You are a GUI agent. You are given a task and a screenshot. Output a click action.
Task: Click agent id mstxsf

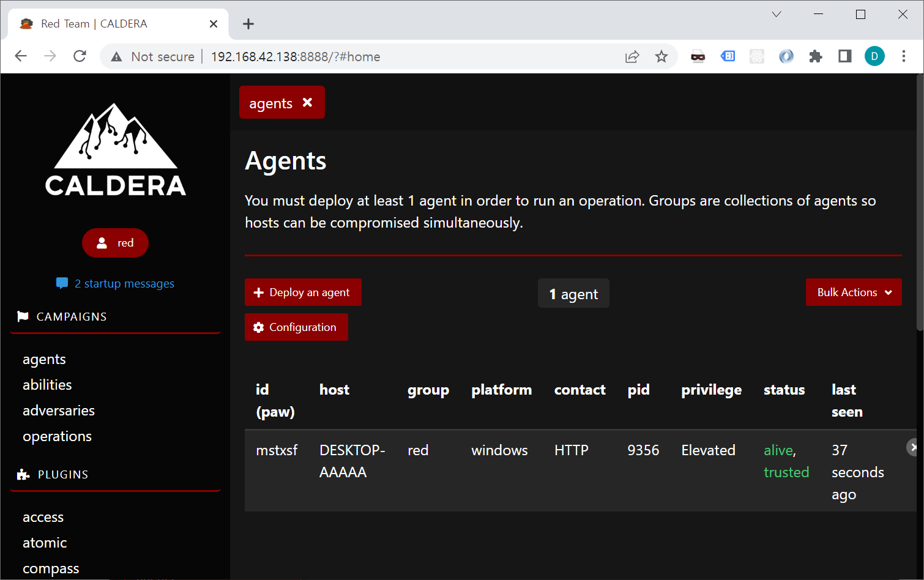(277, 450)
